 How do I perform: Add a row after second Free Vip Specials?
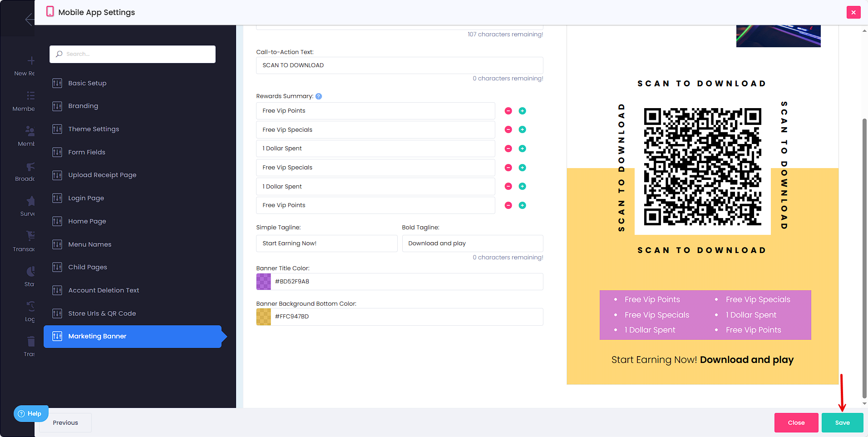pyautogui.click(x=523, y=168)
